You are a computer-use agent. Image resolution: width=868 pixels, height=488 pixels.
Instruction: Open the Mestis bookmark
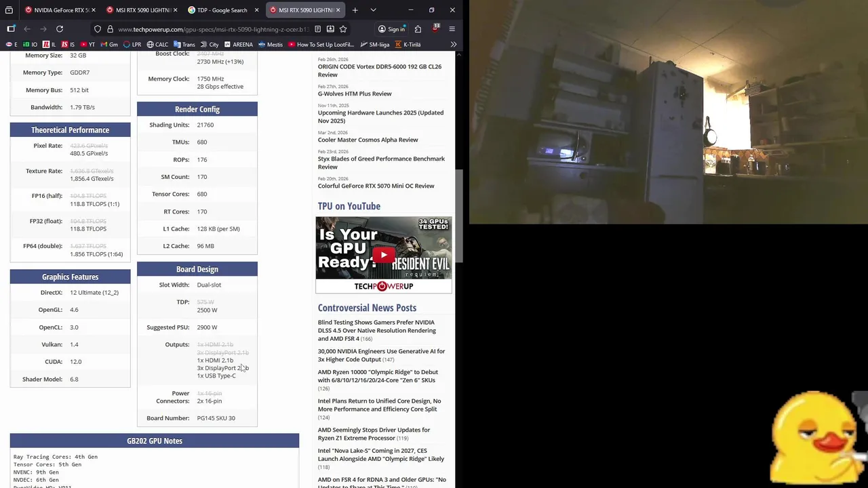pos(271,45)
